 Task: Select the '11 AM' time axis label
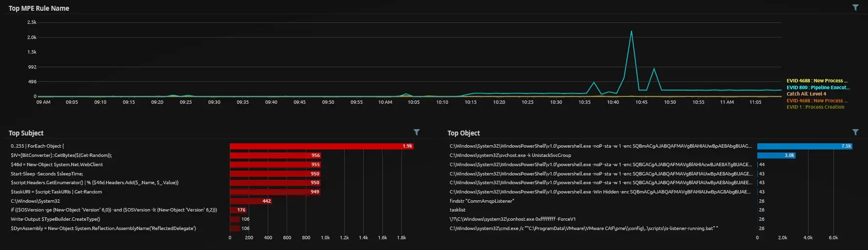coord(727,102)
